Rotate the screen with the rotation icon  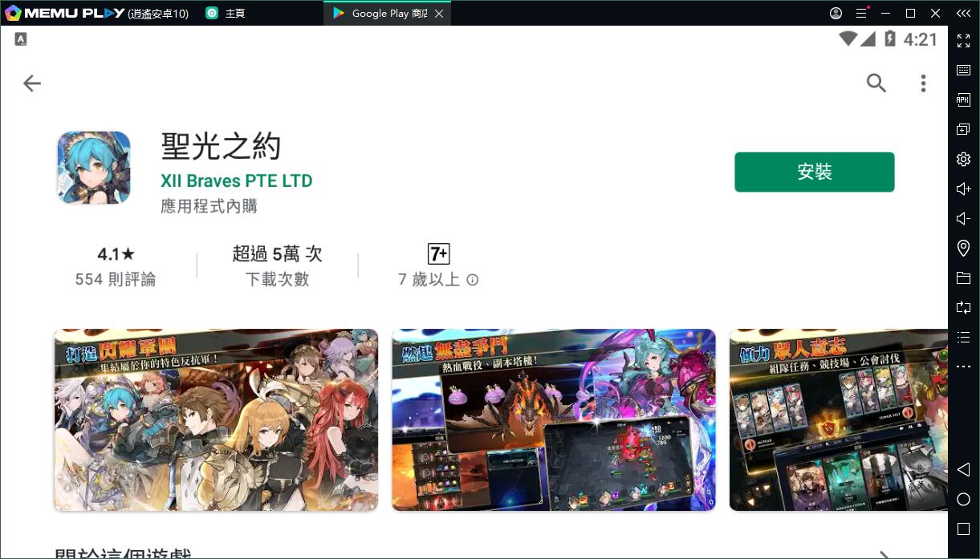click(962, 307)
